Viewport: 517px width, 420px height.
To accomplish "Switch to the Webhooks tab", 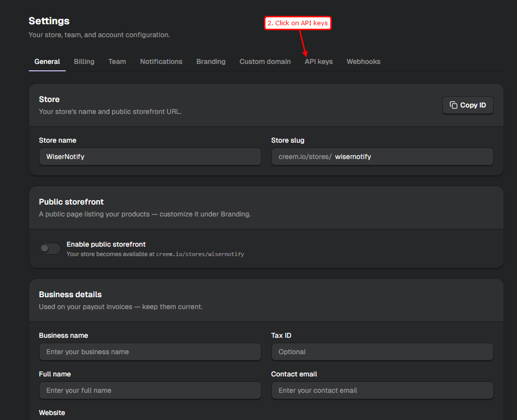I will click(363, 61).
